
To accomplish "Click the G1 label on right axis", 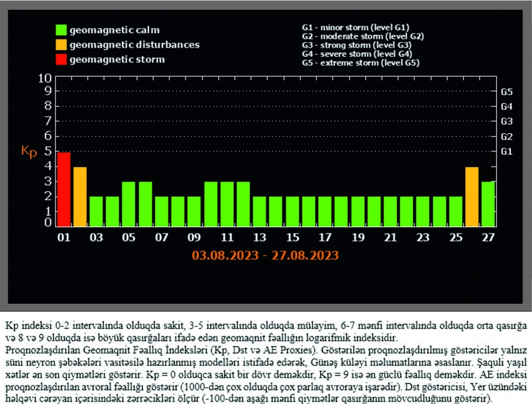I will 507,152.
